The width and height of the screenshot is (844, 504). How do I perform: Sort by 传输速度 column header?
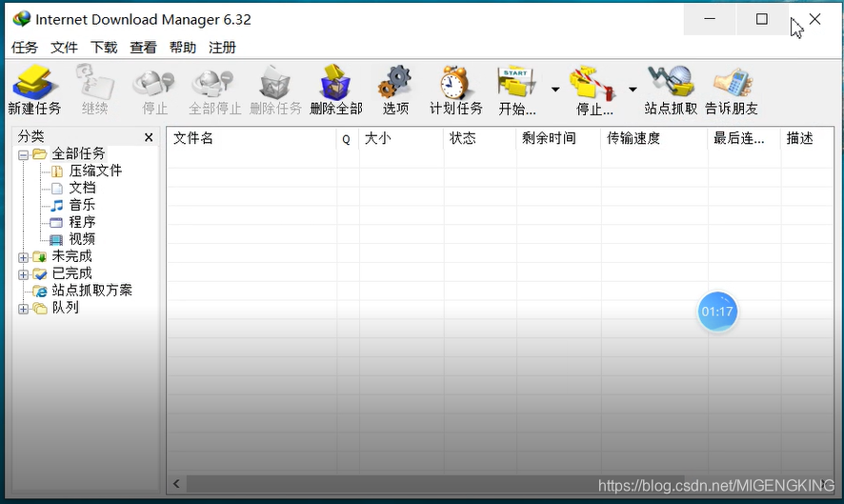click(654, 138)
